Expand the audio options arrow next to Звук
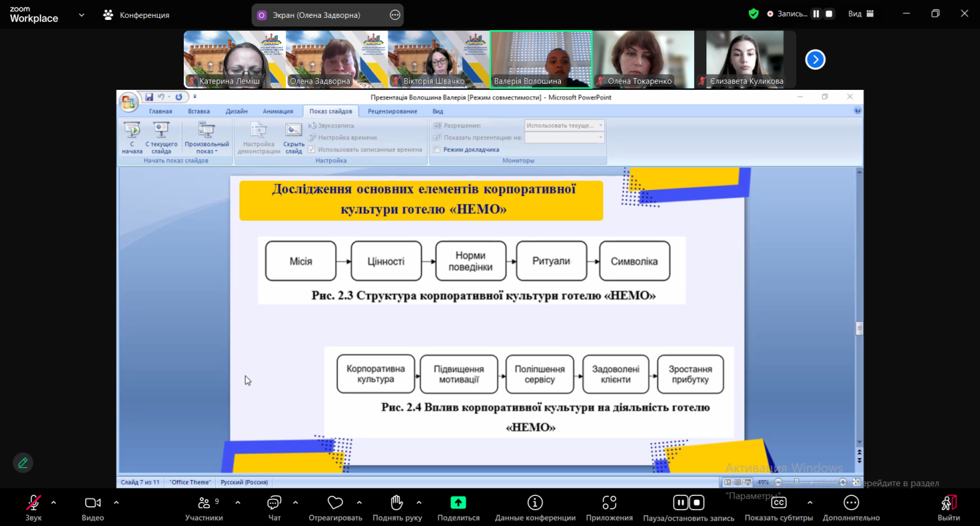Screen dimensions: 980x526 click(x=53, y=502)
